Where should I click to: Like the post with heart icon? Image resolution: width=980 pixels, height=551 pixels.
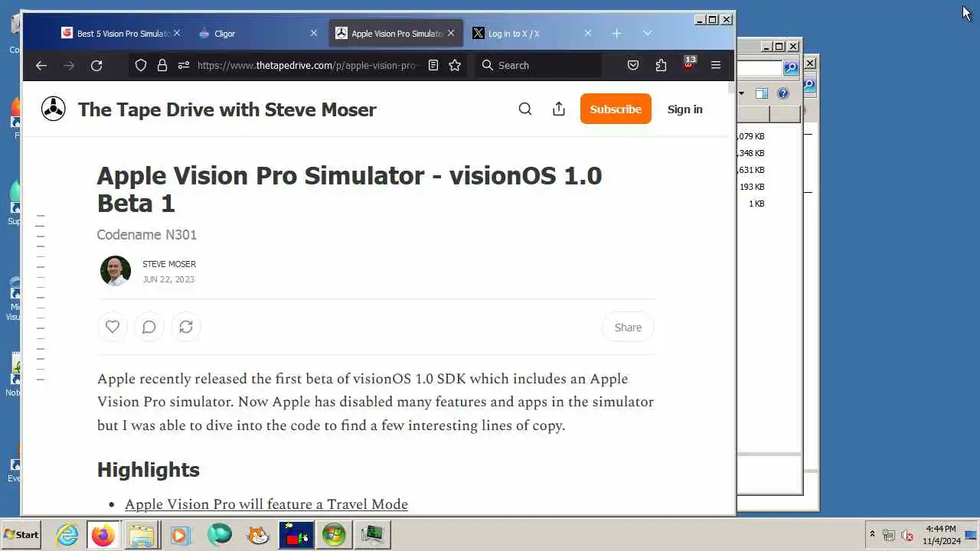point(113,327)
